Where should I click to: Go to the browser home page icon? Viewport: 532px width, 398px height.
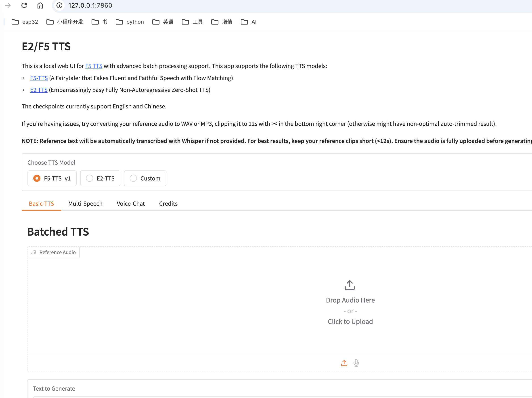click(x=40, y=5)
